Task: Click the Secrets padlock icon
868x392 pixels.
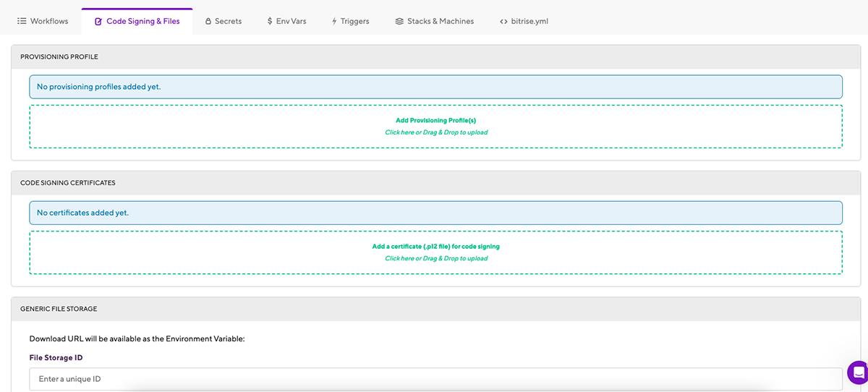Action: click(x=208, y=22)
